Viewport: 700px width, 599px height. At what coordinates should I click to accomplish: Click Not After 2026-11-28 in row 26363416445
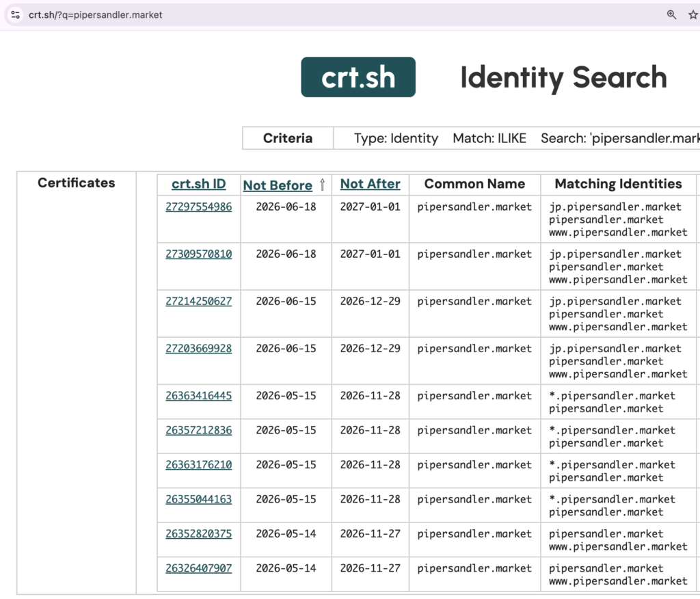(x=370, y=396)
